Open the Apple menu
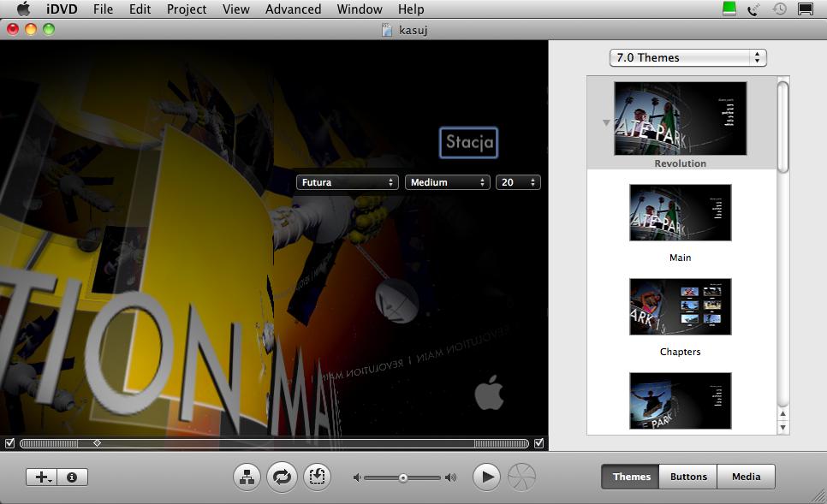 pyautogui.click(x=23, y=9)
